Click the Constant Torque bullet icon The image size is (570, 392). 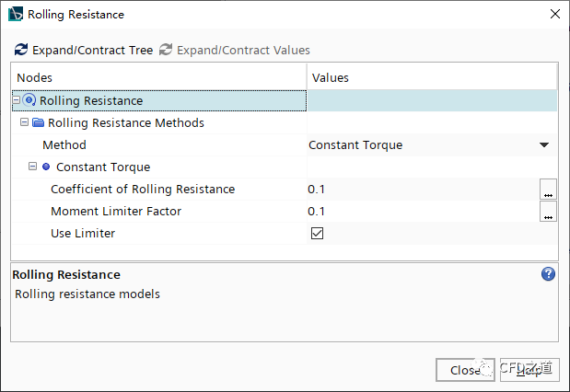click(x=46, y=167)
